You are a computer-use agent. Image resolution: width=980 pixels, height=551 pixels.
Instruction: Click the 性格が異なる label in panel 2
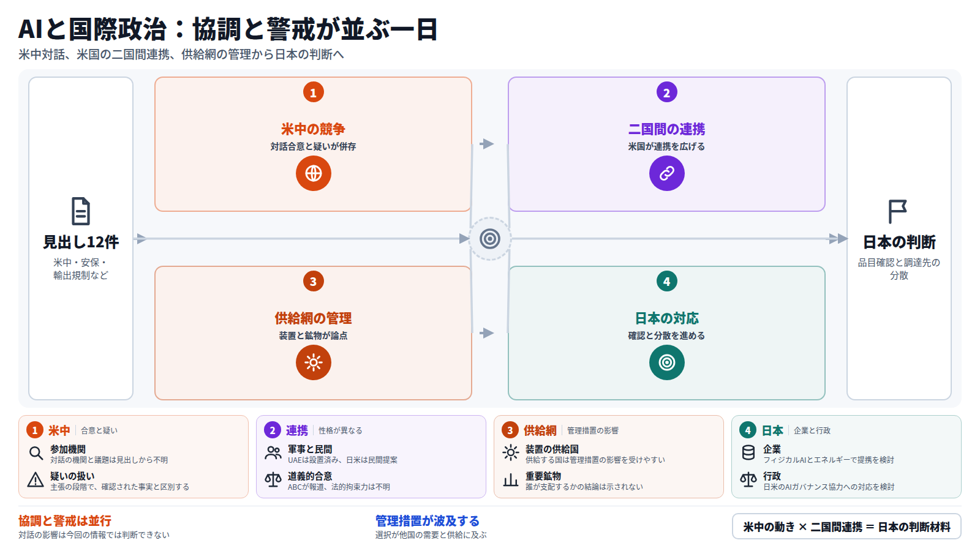click(341, 431)
